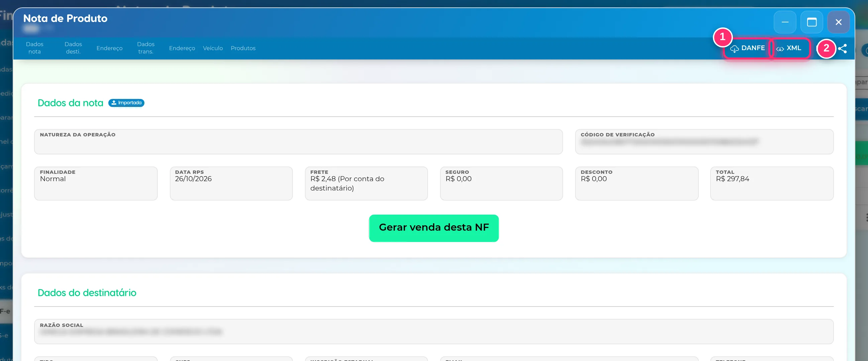This screenshot has width=868, height=361.
Task: Maximize the Nota de Produto window
Action: 811,22
